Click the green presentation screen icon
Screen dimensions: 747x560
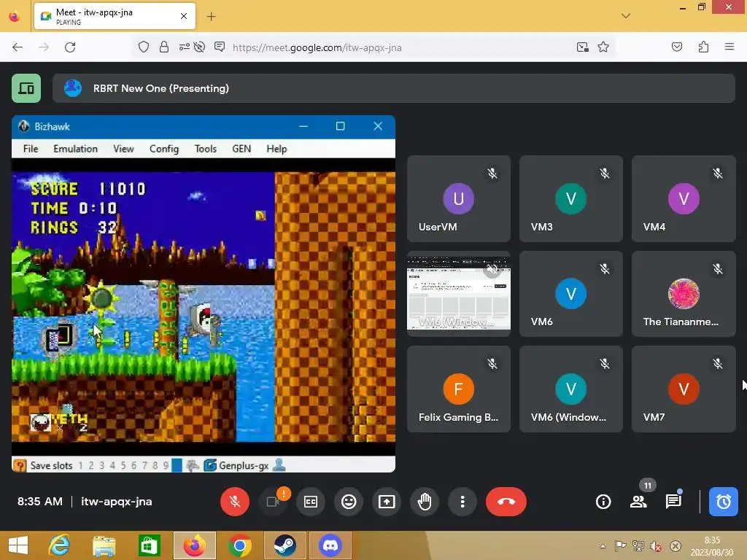(x=26, y=88)
